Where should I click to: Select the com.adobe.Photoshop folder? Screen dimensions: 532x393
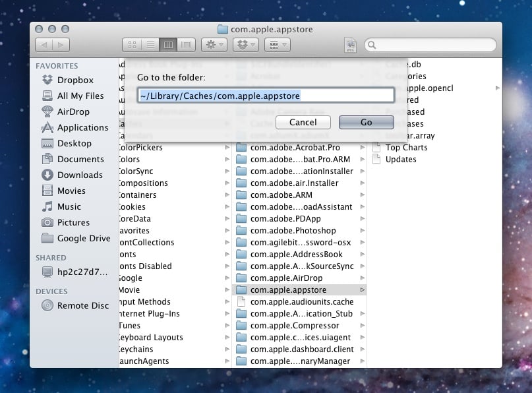(299, 230)
